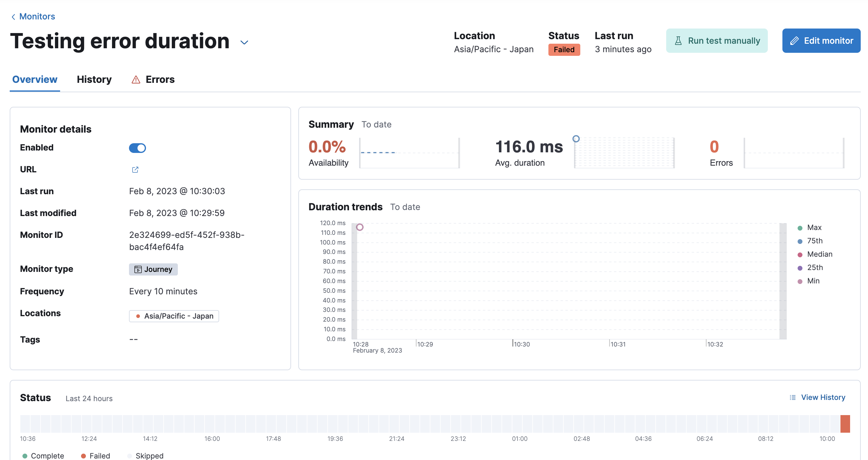Open the Overview tab
The image size is (868, 460).
coord(35,79)
